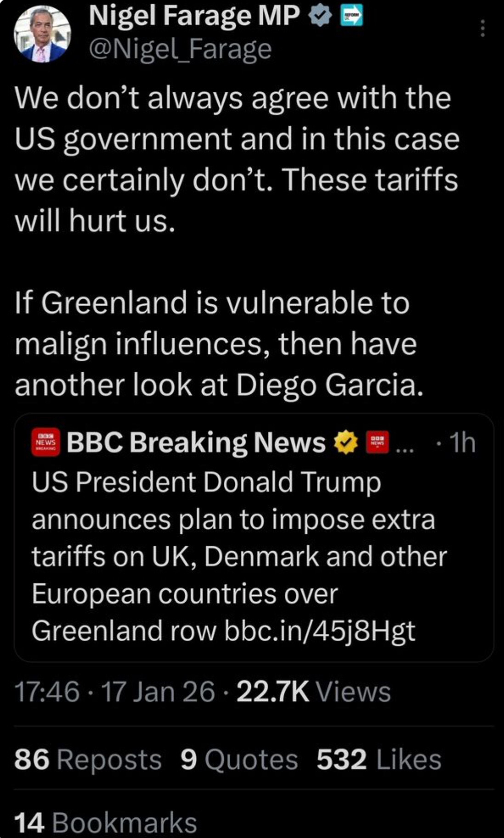Open the bbc.in/45j8Hgt link
Image resolution: width=504 pixels, height=838 pixels.
coord(320,630)
